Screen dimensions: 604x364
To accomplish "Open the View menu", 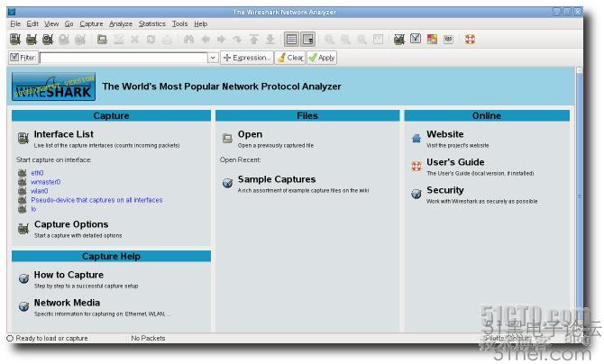I will point(51,24).
